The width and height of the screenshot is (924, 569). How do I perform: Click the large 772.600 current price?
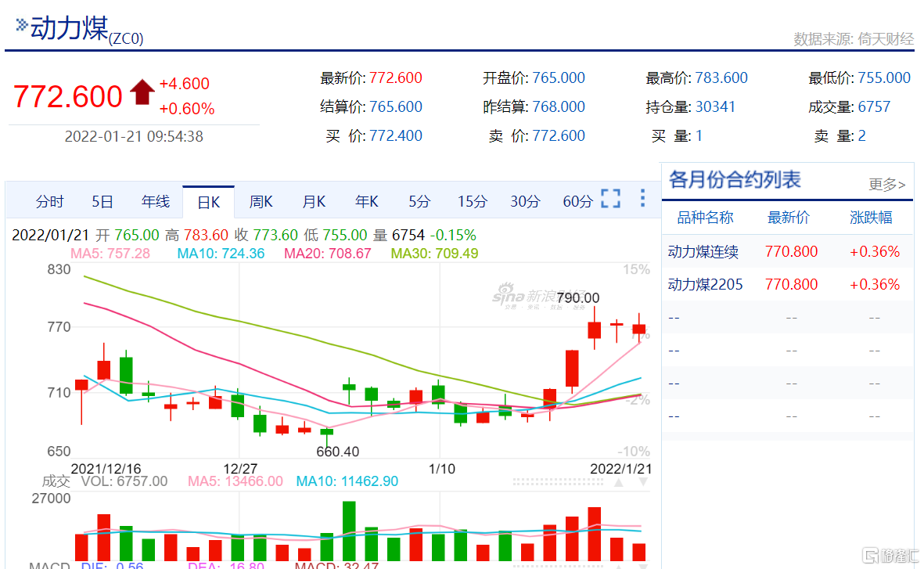pyautogui.click(x=68, y=97)
